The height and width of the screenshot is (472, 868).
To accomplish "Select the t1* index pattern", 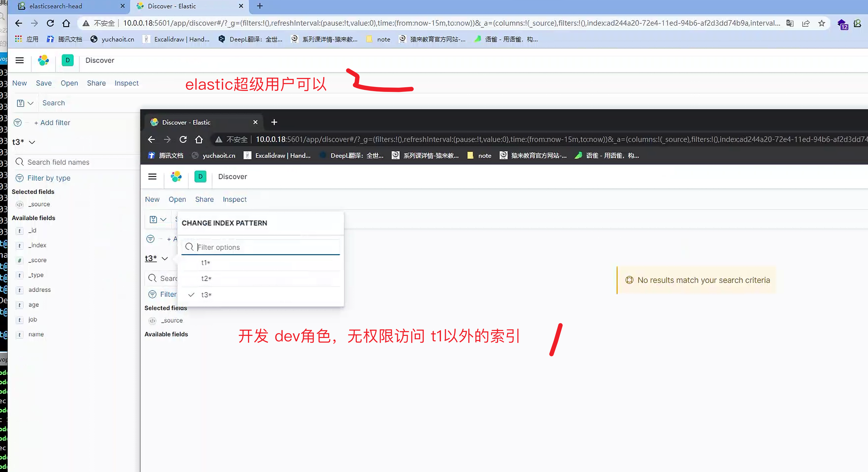I will [x=206, y=263].
